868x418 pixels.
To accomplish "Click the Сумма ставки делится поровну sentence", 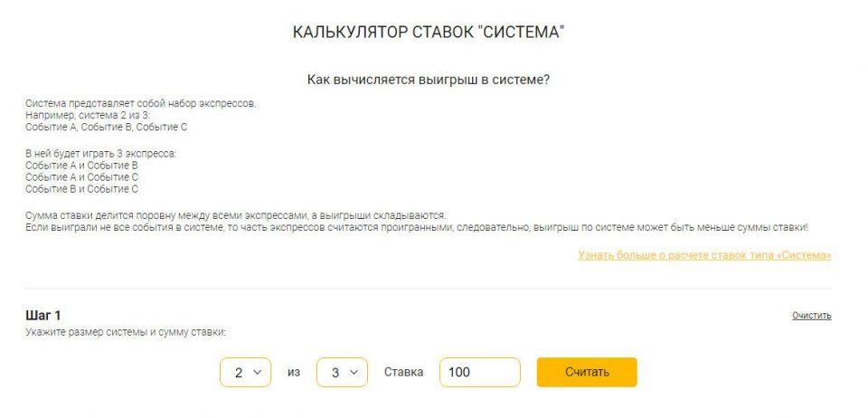I will click(x=235, y=215).
